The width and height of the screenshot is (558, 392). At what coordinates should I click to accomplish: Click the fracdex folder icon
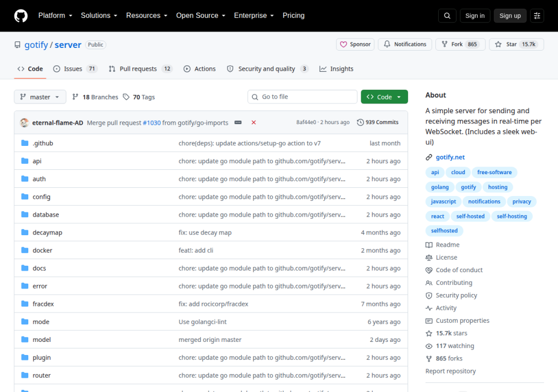(25, 303)
